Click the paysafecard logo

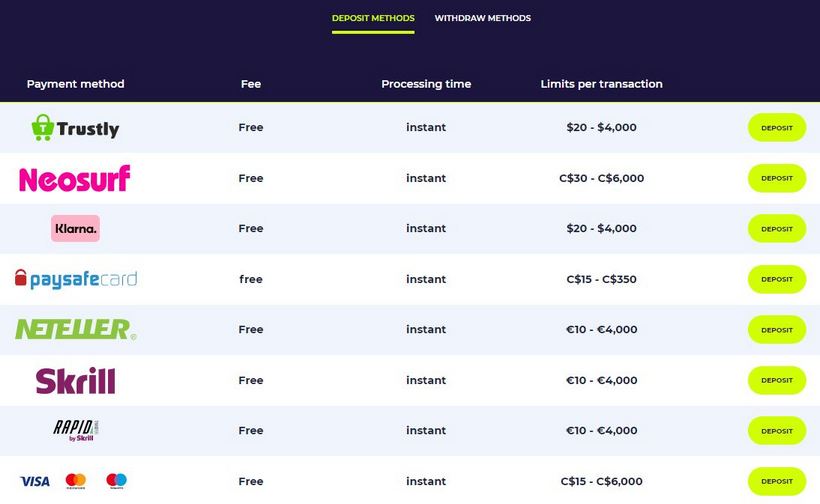(x=76, y=279)
